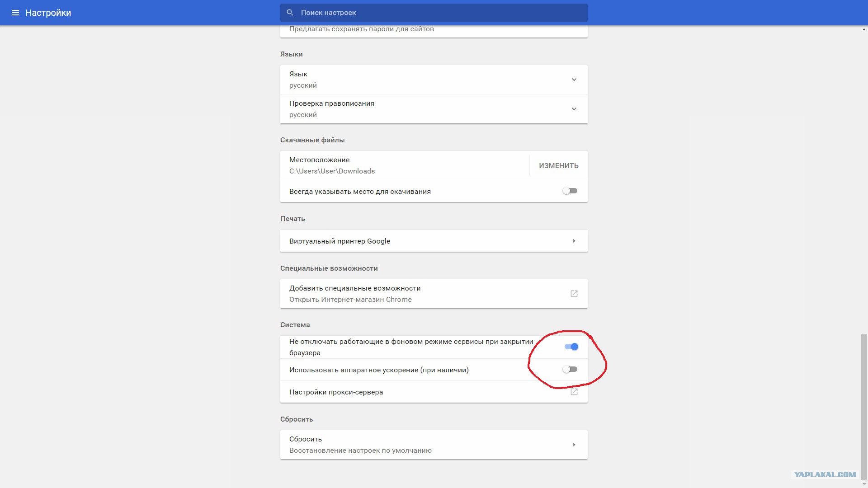This screenshot has height=488, width=868.
Task: Click the scrollbar up arrow
Action: tap(864, 29)
